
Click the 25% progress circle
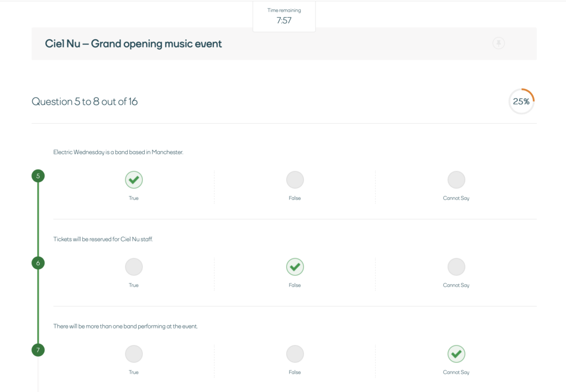pyautogui.click(x=521, y=102)
